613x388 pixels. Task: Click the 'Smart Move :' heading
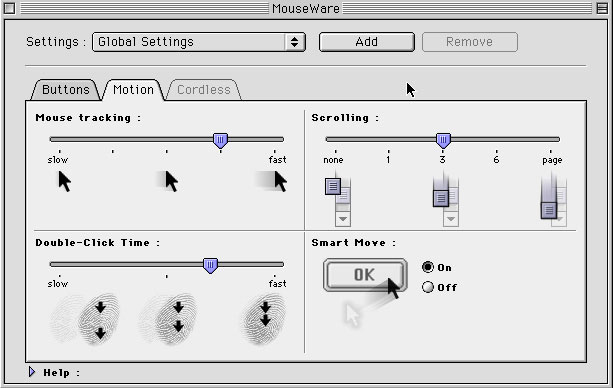point(354,242)
